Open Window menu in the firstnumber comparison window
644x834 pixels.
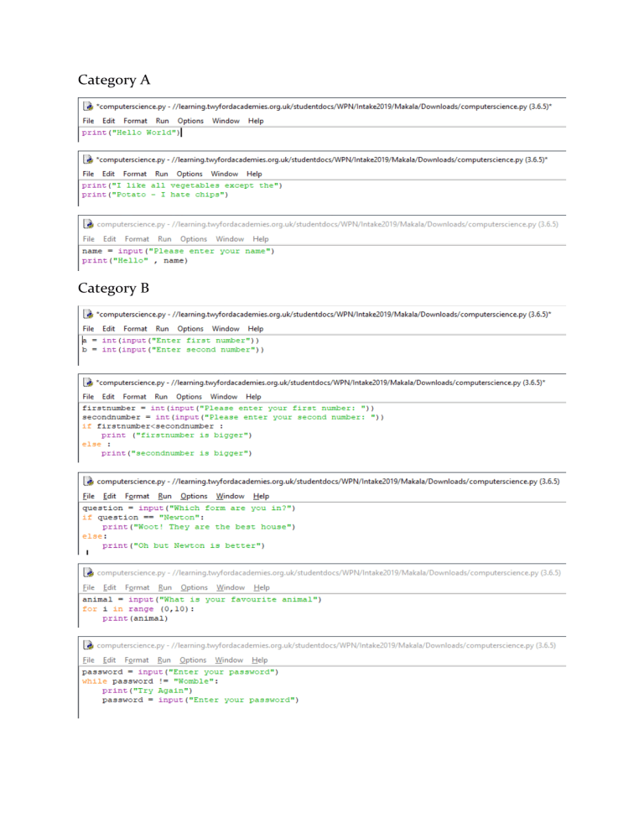coord(224,397)
